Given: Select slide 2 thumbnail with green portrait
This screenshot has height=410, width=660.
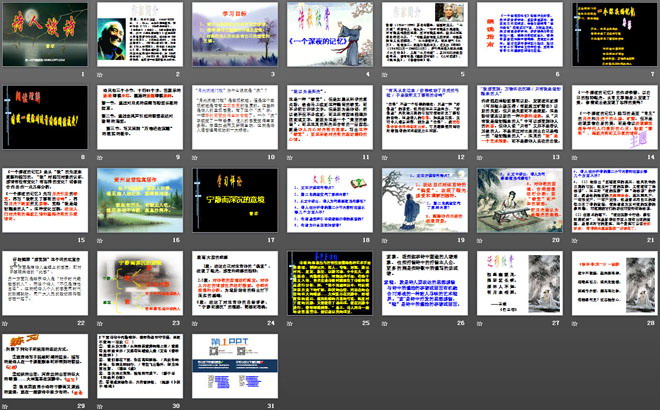Looking at the screenshot, I should [140, 34].
